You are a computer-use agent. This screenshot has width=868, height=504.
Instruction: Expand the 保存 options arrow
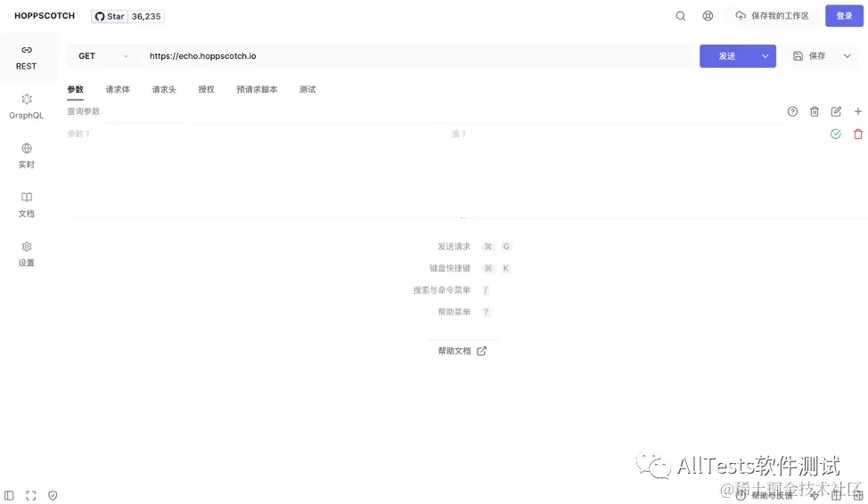(847, 56)
